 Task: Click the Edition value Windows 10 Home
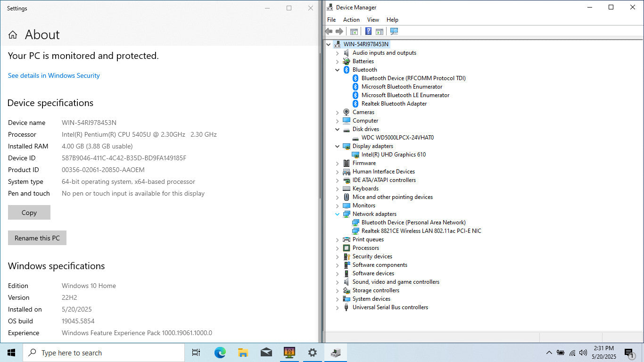(89, 286)
